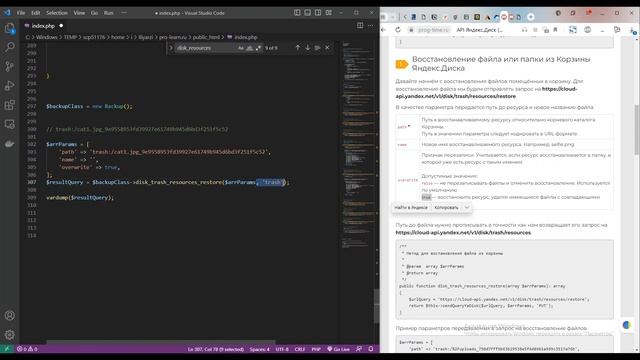
Task: Change line endings via CRLF in the status bar
Action: coord(300,349)
